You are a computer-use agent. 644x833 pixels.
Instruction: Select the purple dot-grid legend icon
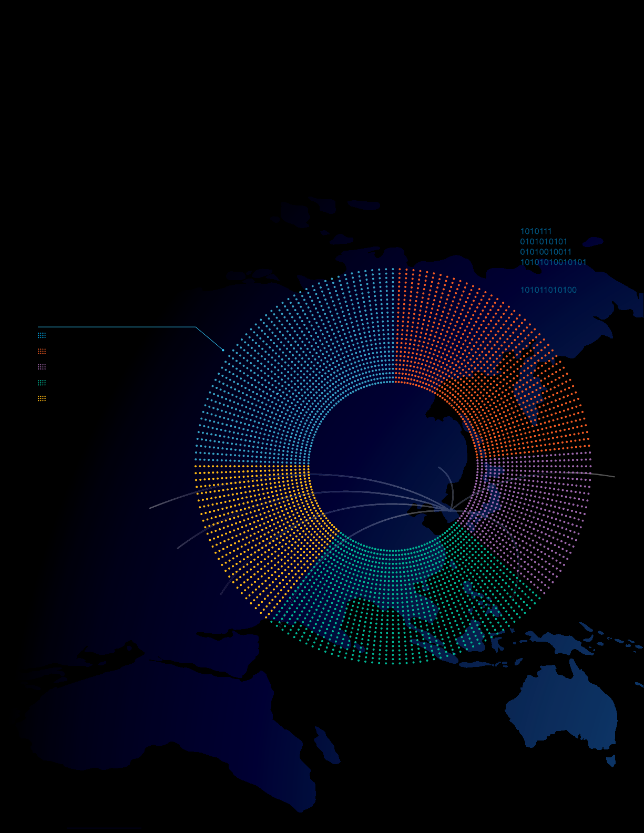tap(42, 367)
